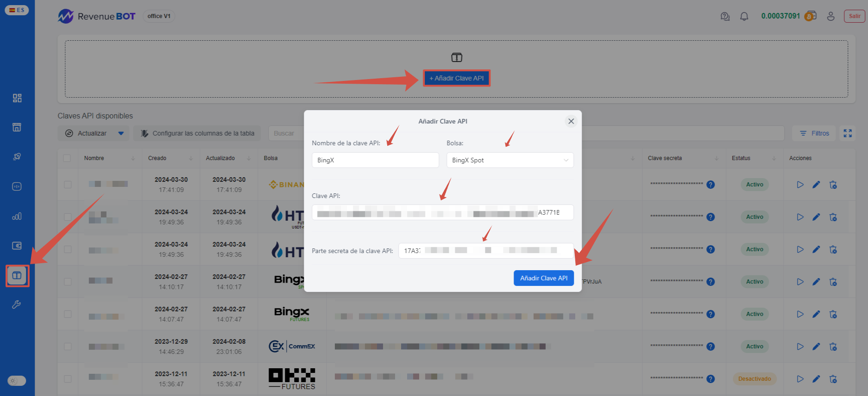Edit the OKX Futures row with pencil
This screenshot has width=868, height=396.
[816, 379]
